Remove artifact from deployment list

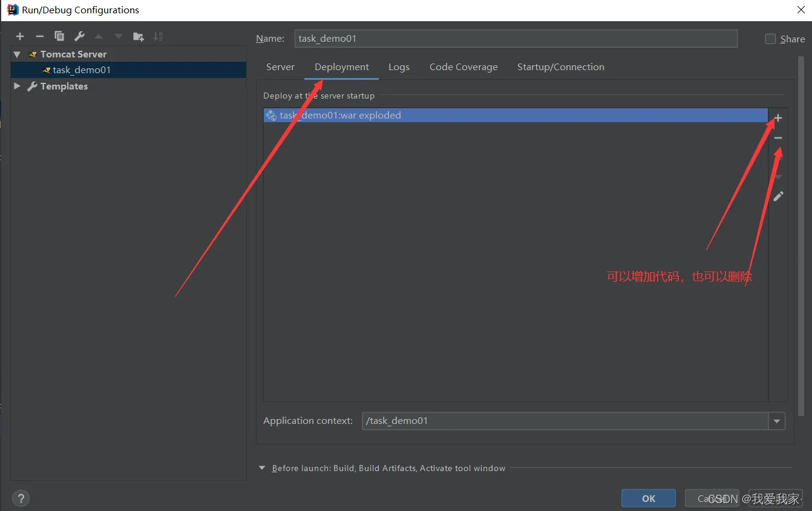tap(778, 138)
